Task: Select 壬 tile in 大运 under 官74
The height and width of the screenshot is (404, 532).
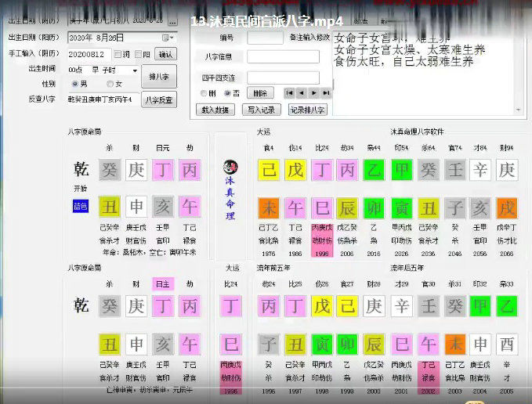Action: tap(455, 169)
